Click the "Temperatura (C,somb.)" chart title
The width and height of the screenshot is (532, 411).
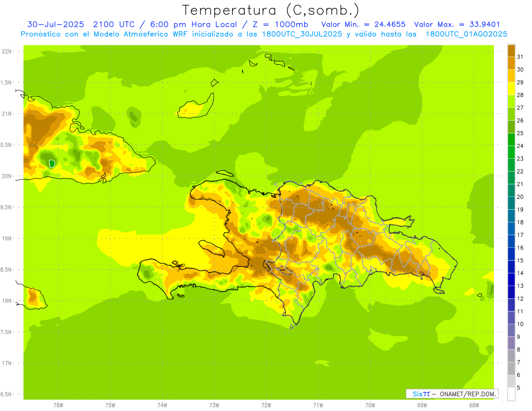pos(270,10)
